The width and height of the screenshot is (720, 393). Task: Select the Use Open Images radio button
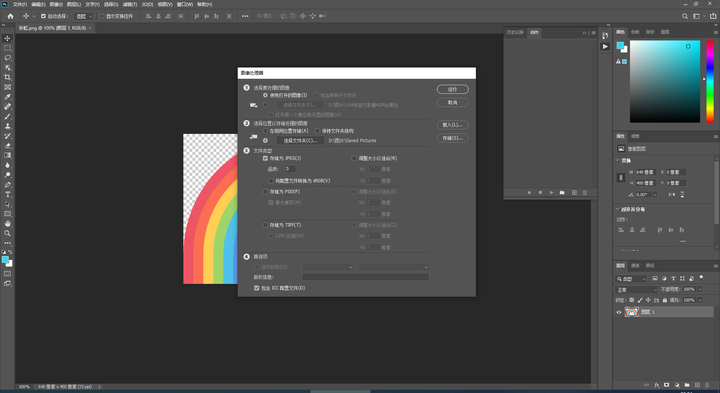[265, 95]
